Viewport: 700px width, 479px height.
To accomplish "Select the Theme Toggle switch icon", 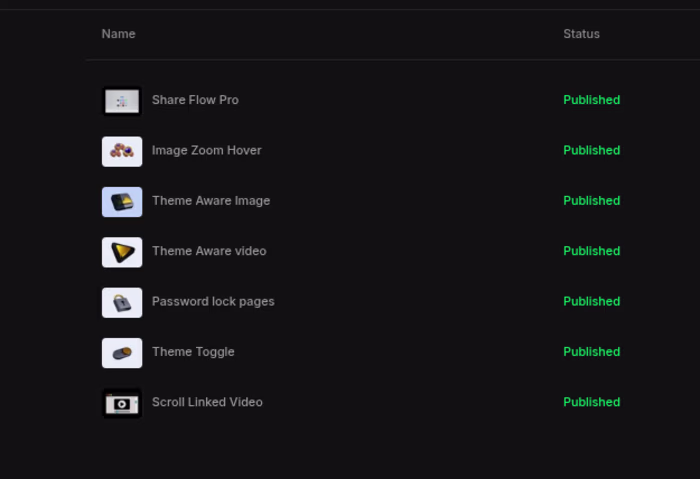I will click(122, 352).
